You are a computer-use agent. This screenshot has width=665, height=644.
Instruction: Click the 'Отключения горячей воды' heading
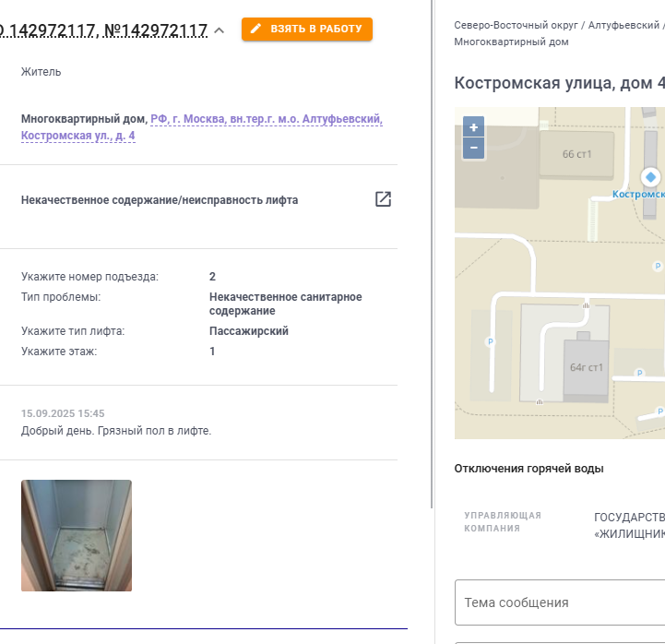[x=528, y=469]
